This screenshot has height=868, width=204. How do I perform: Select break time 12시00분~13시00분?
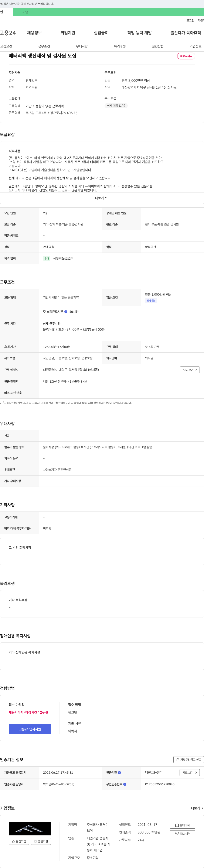pos(57,347)
